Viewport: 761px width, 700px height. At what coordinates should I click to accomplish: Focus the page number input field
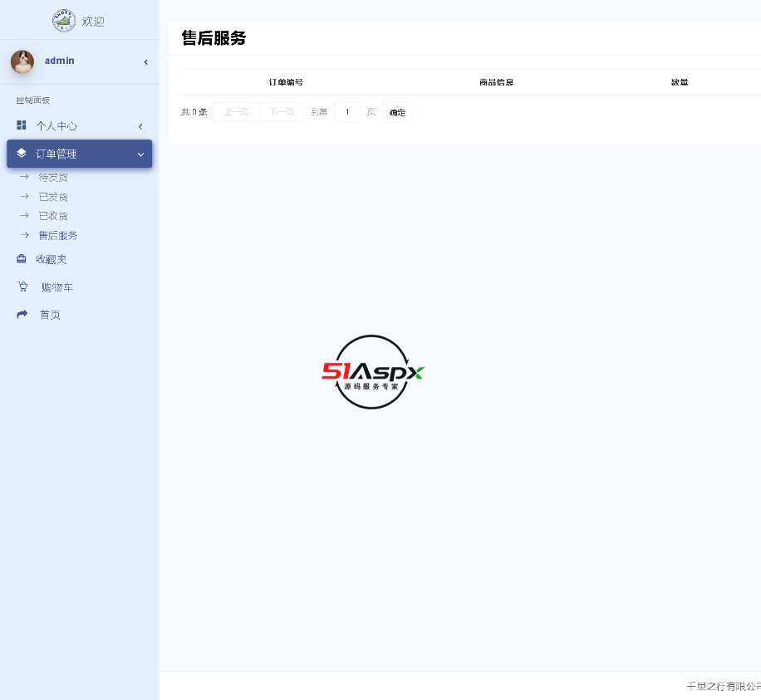347,112
